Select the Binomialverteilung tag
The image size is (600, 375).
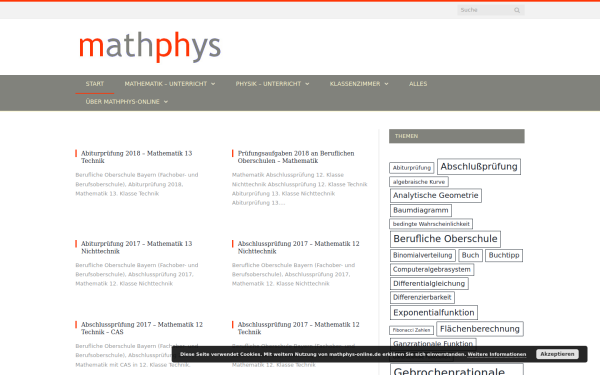pyautogui.click(x=422, y=255)
